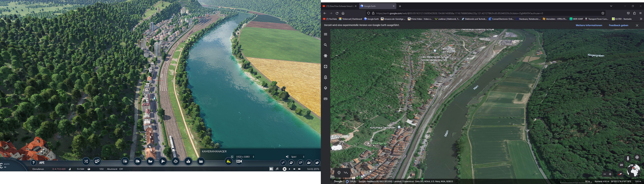Open the 1920 x 1080 resolution dropdown
The height and width of the screenshot is (184, 644).
[x=245, y=157]
